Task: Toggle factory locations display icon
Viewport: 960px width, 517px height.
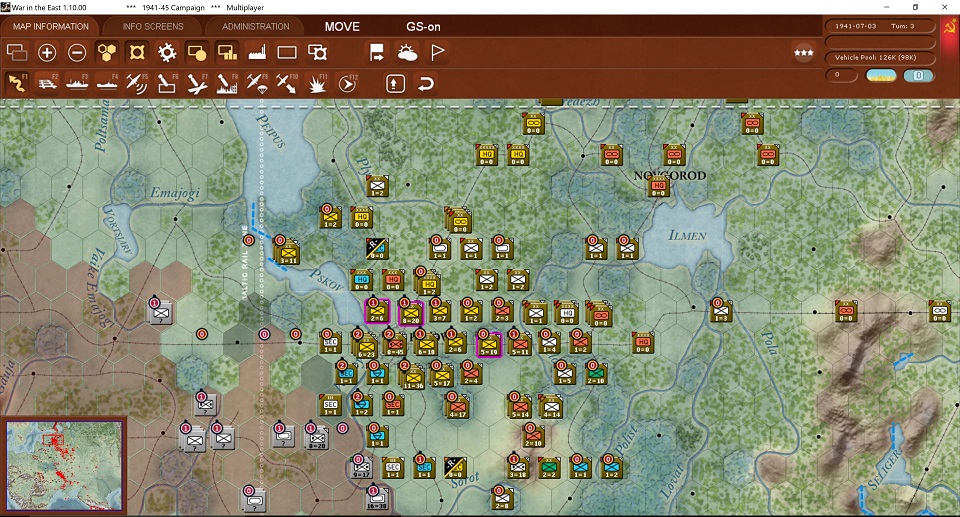Action: pos(257,53)
